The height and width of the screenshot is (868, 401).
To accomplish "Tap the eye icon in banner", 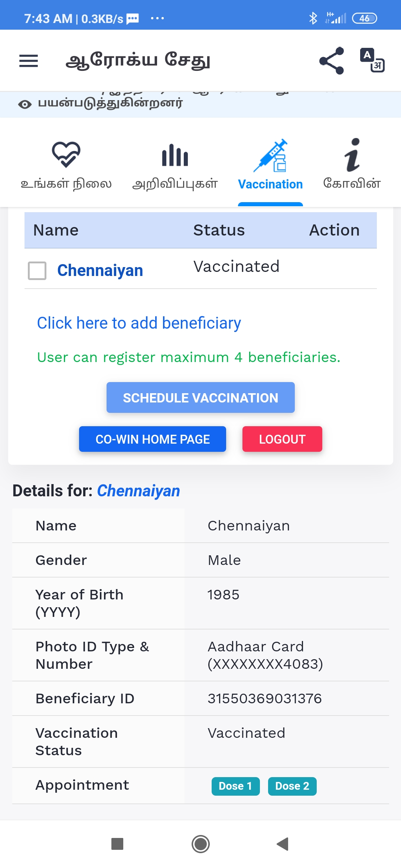I will [25, 104].
